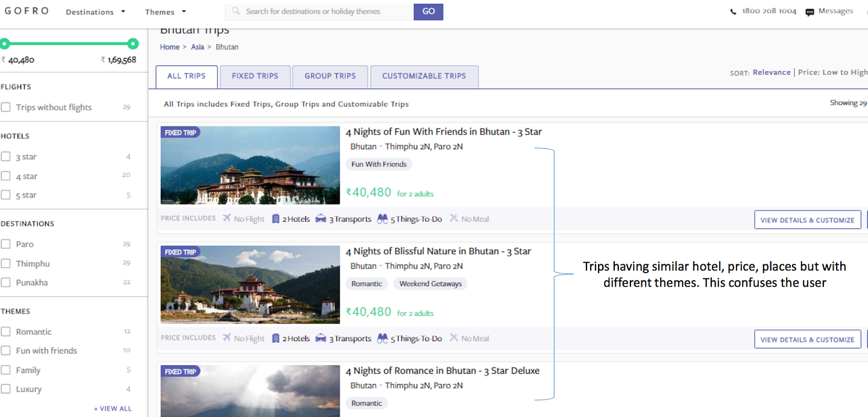
Task: Tick the Fun with friends theme checkbox
Action: (x=6, y=351)
